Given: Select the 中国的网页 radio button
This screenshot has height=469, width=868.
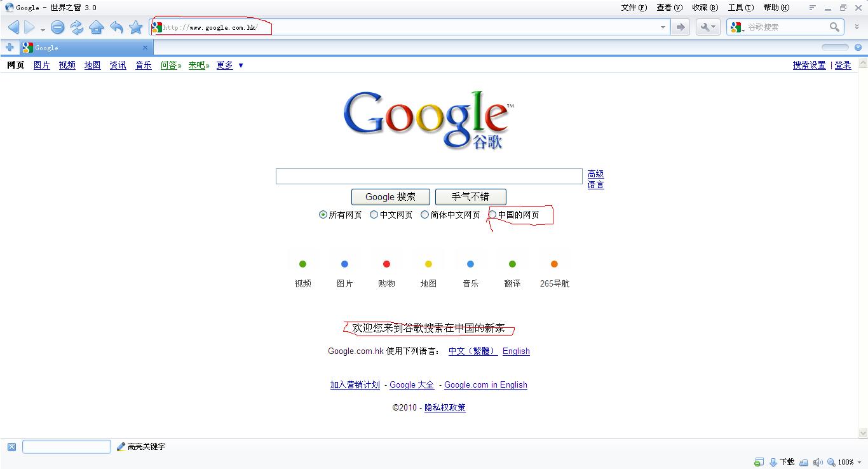Looking at the screenshot, I should [x=492, y=215].
